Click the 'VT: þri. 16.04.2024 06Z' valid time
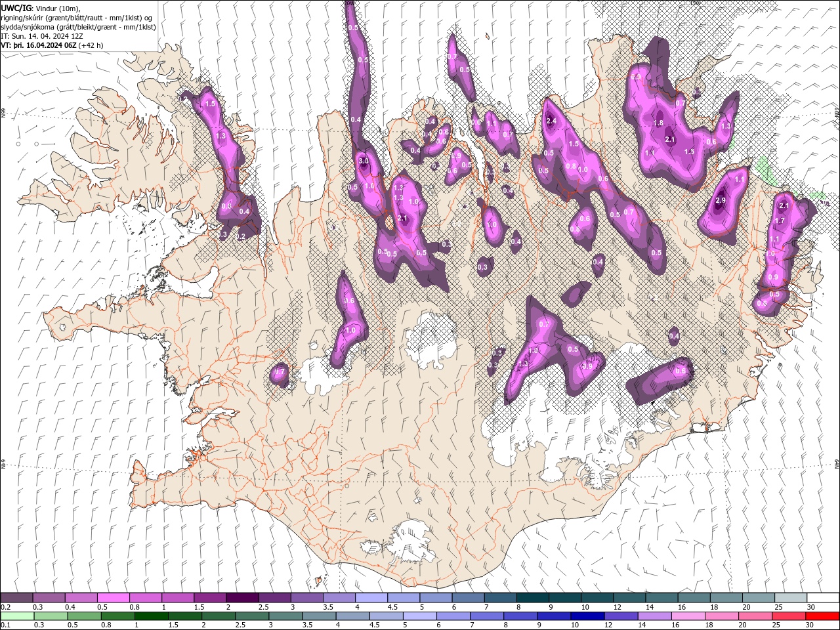Viewport: 840px width, 630px height. [39, 45]
